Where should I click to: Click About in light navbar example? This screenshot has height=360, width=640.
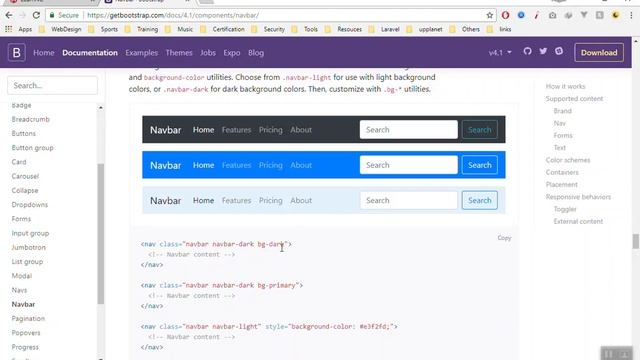(301, 200)
